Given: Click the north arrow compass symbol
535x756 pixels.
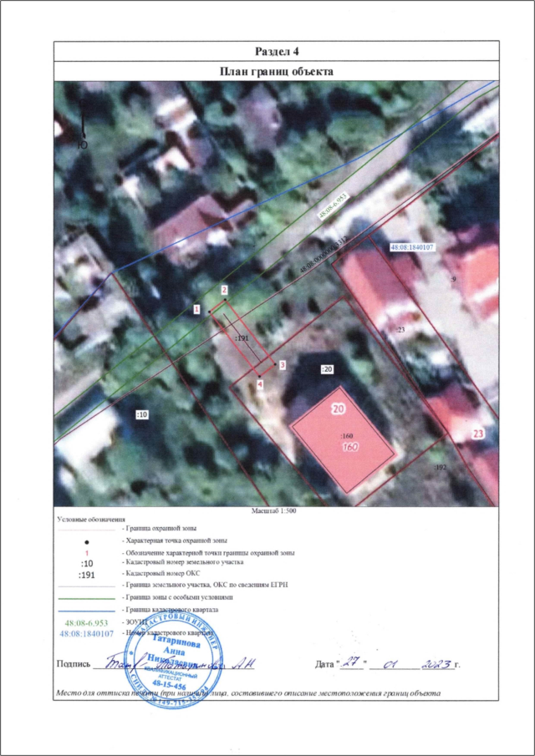Looking at the screenshot, I should pyautogui.click(x=82, y=121).
